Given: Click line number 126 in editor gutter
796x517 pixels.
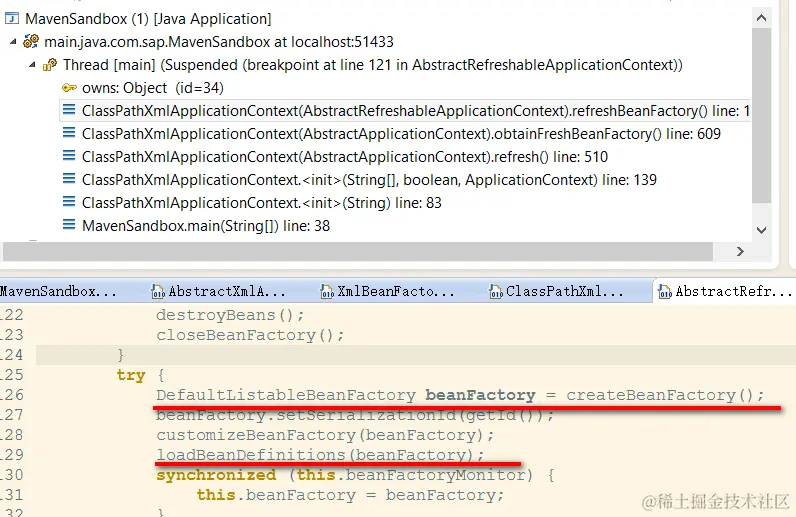Looking at the screenshot, I should pos(12,395).
